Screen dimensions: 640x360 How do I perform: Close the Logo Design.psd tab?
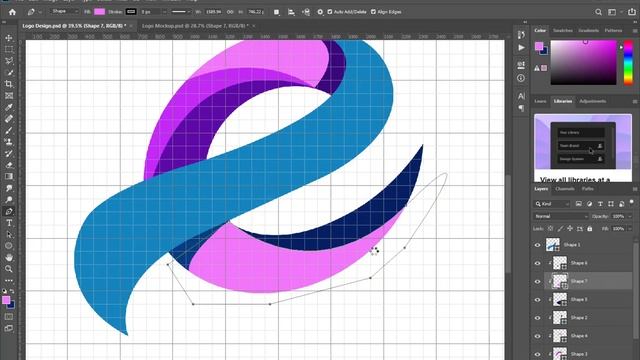point(131,26)
